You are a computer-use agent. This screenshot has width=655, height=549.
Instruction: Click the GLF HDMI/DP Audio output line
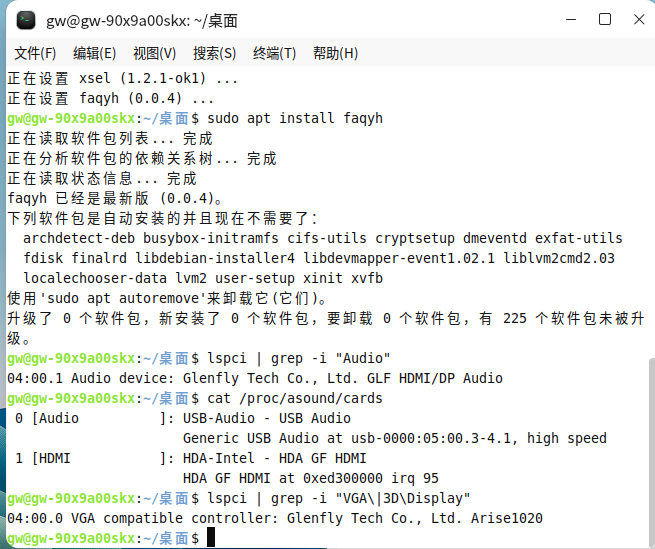coord(255,379)
